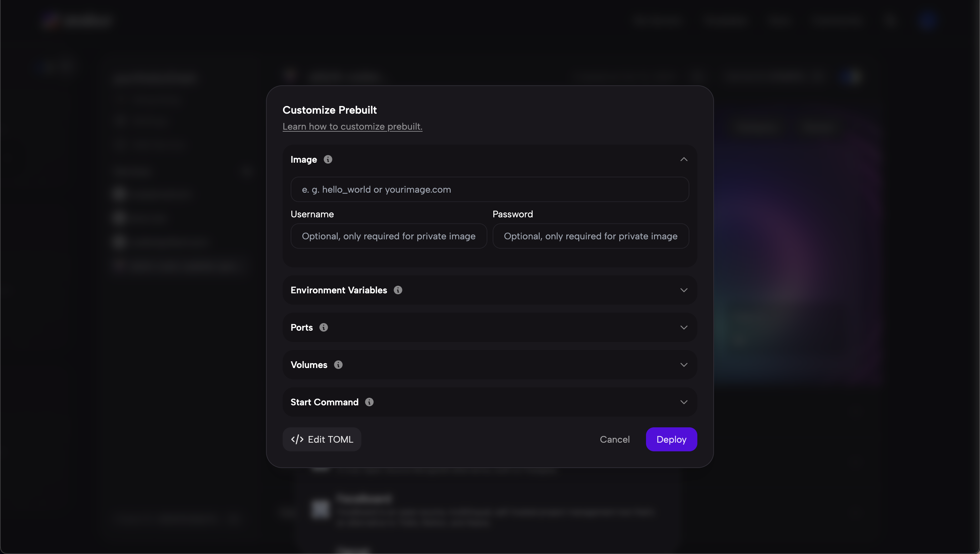Screen dimensions: 980x554
Task: Click the Password field label
Action: click(x=512, y=214)
